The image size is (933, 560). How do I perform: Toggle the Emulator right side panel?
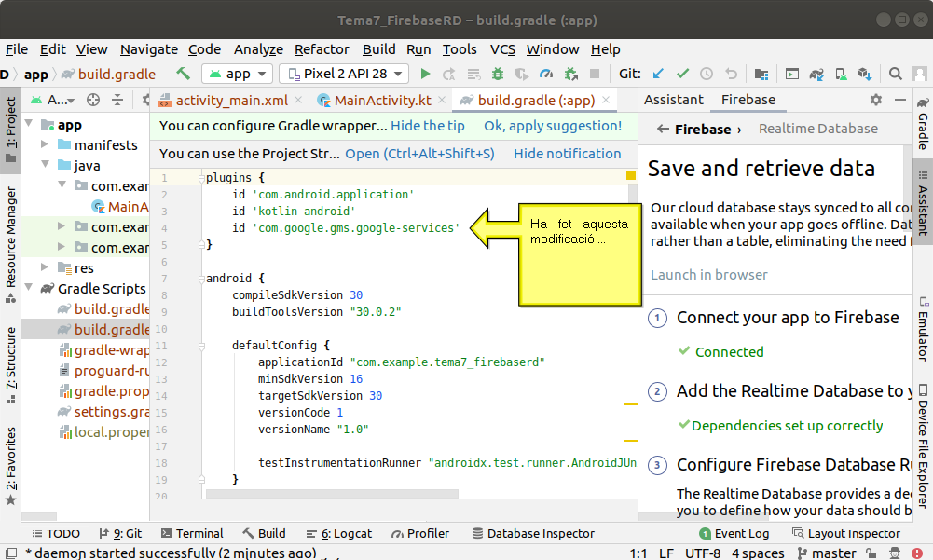[923, 329]
